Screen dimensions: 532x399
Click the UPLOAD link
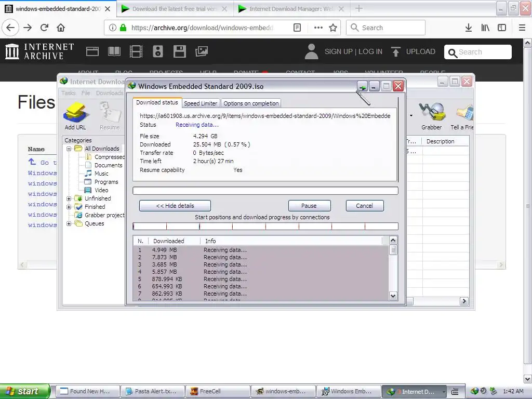(413, 51)
